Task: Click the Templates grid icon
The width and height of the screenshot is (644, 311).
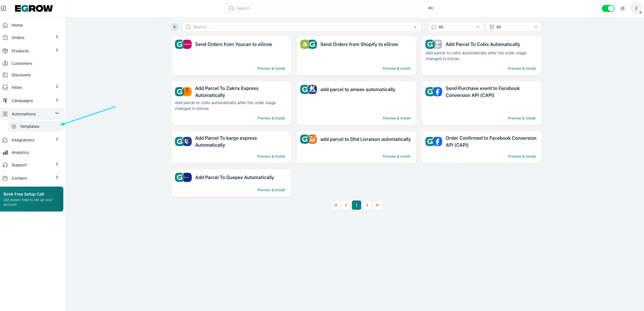Action: pyautogui.click(x=14, y=126)
